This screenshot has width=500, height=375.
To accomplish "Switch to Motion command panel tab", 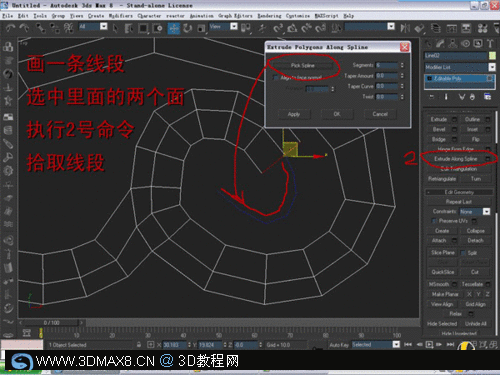I will (x=465, y=43).
